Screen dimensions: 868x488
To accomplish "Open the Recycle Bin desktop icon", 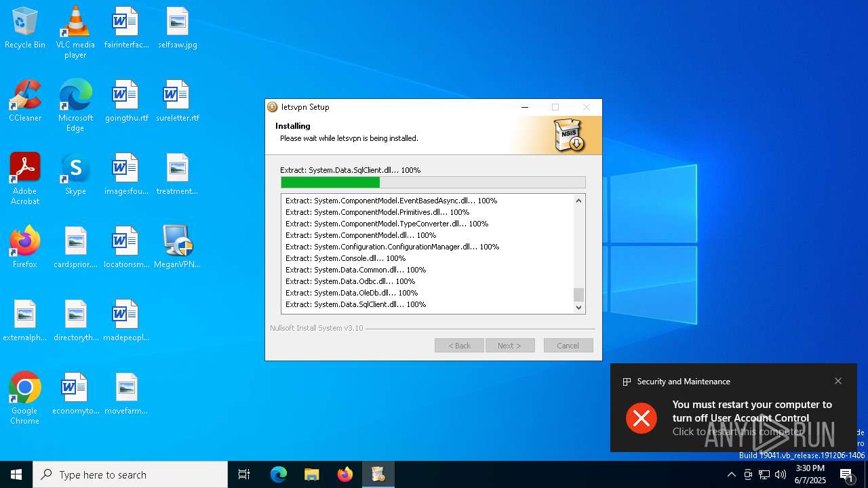I will 25,28.
